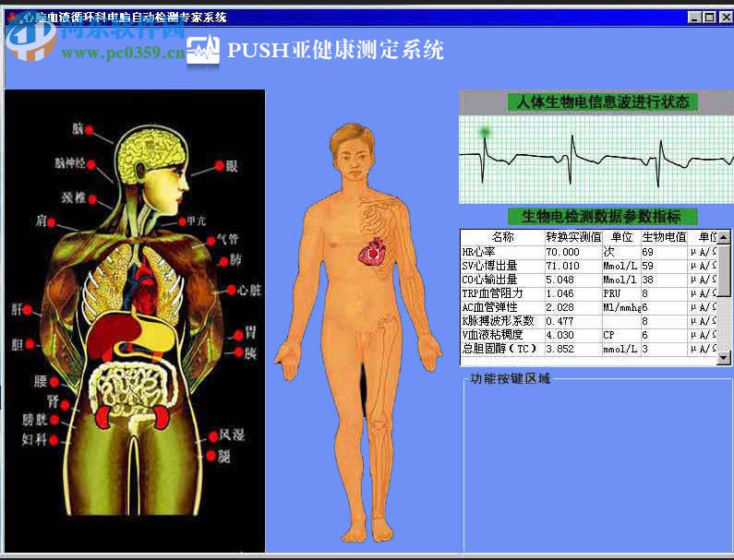Click the value 70.000 in the table
The image size is (734, 560).
click(x=562, y=252)
